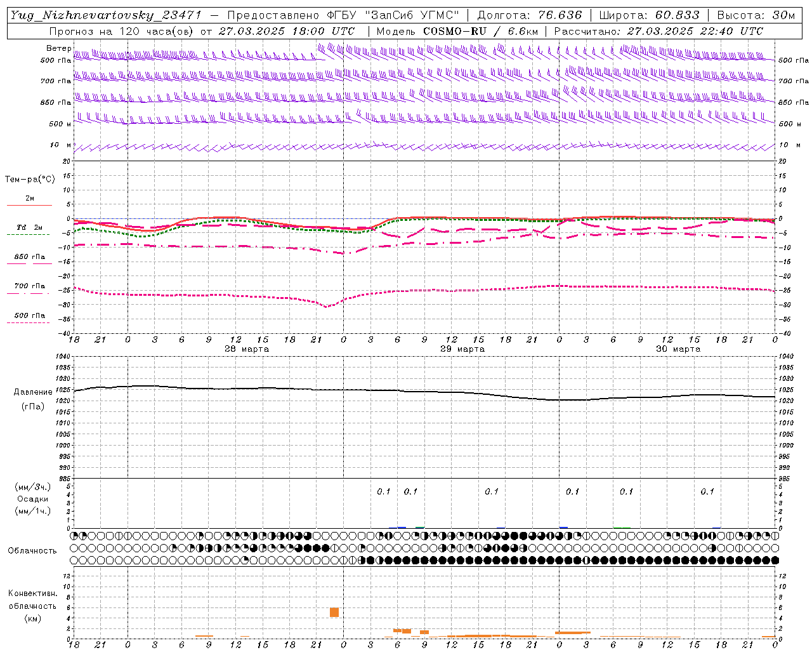The image size is (812, 650).
Task: Click the Осадки precipitation label
Action: pyautogui.click(x=33, y=499)
